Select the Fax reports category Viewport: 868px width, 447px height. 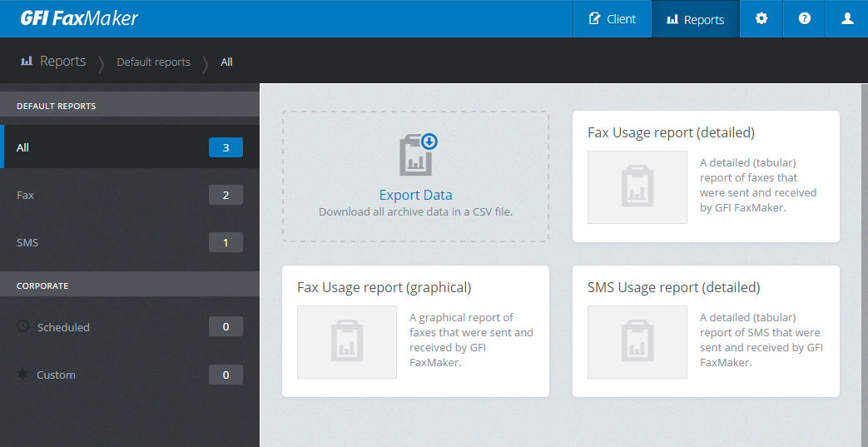click(130, 195)
